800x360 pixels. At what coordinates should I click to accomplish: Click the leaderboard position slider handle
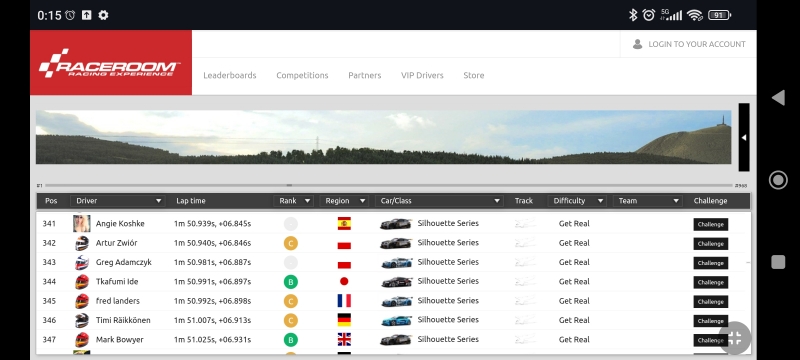289,185
